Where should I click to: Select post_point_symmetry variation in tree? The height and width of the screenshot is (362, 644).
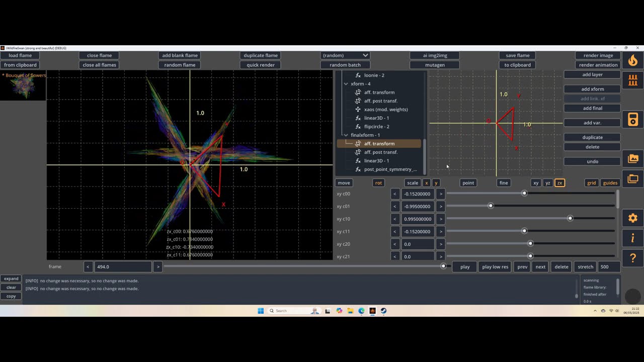390,169
